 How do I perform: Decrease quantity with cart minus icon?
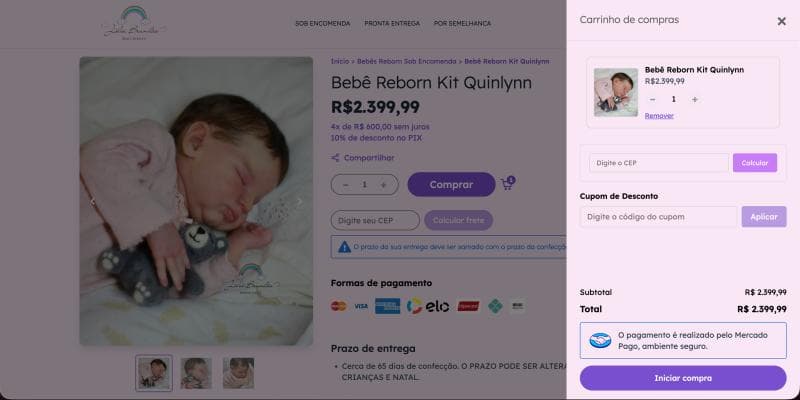653,99
